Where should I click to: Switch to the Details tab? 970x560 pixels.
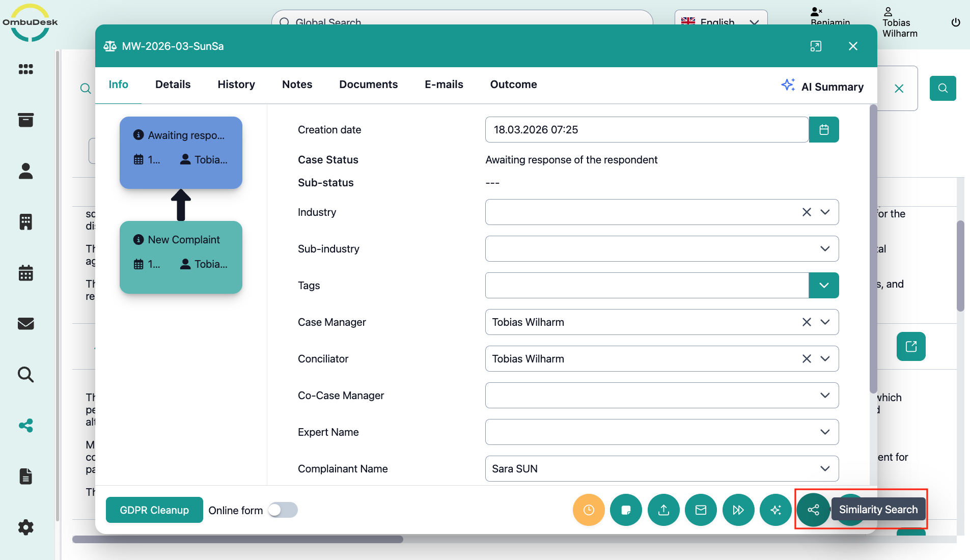(173, 85)
